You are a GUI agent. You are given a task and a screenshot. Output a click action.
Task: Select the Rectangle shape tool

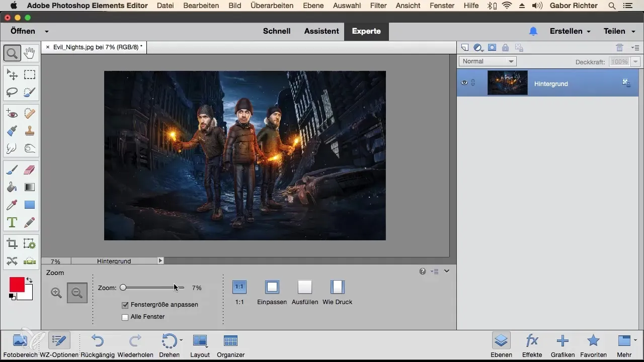(x=30, y=205)
